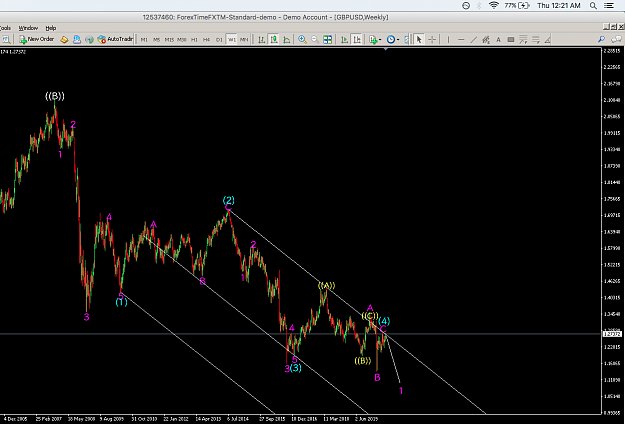Click the chart magnifier icon beside New Order
Screen dimensions: 625x424
click(6, 39)
